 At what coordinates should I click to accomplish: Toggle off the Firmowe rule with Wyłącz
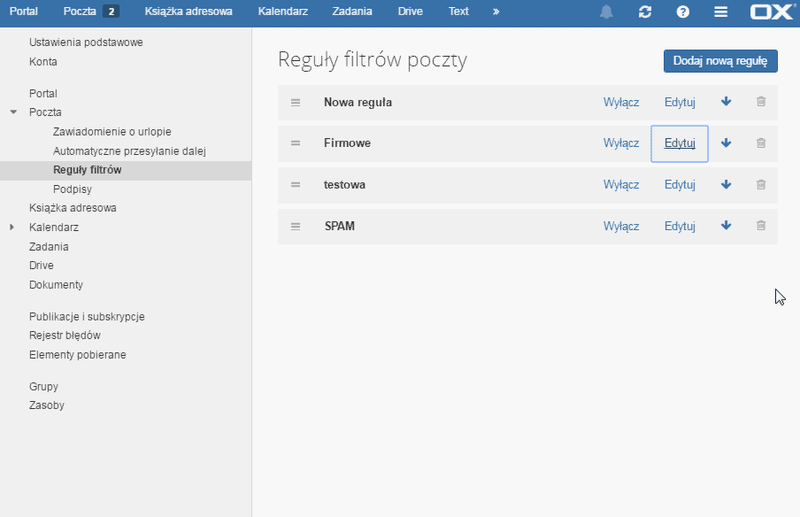(x=621, y=143)
